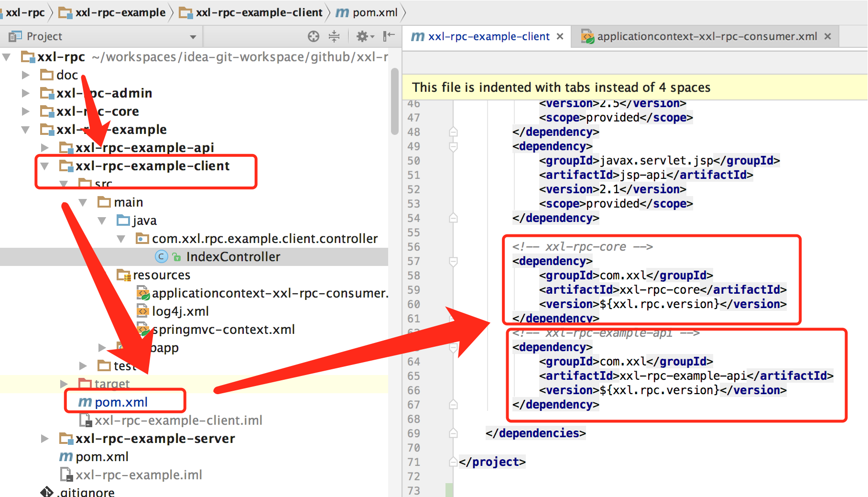Click xxl-rpc-example breadcrumb
This screenshot has height=497, width=868.
click(112, 12)
